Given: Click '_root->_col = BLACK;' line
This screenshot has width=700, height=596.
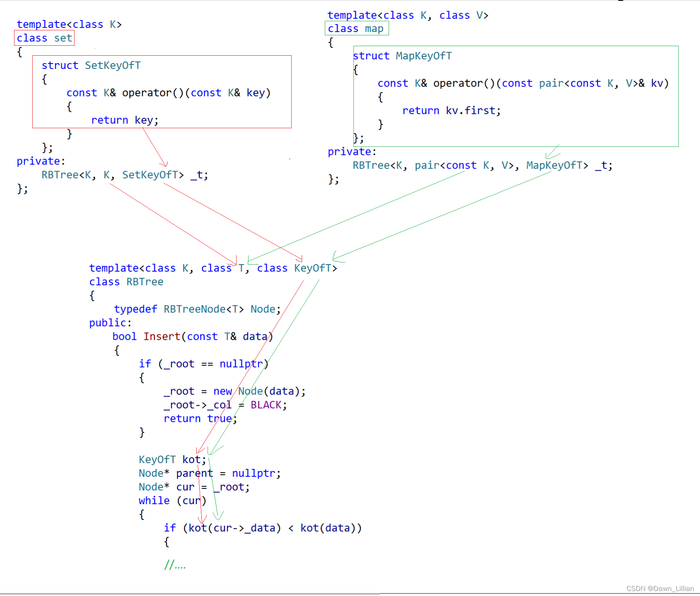Looking at the screenshot, I should 225,405.
